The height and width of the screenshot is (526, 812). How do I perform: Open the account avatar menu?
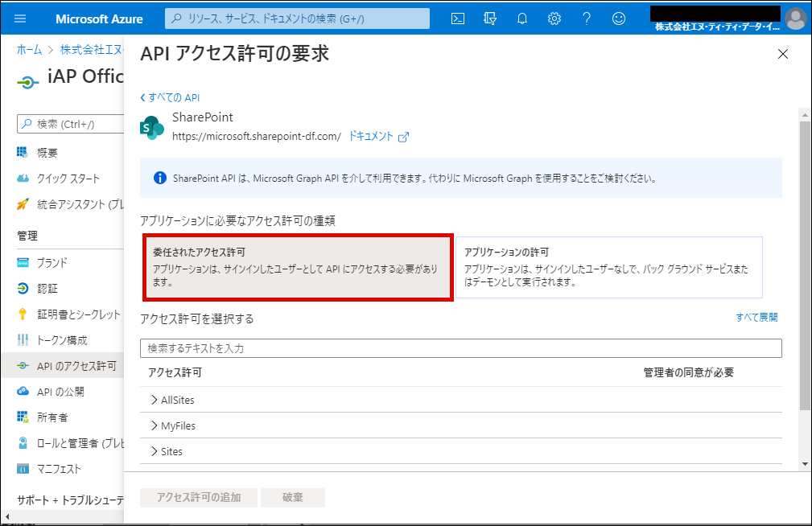click(x=795, y=19)
